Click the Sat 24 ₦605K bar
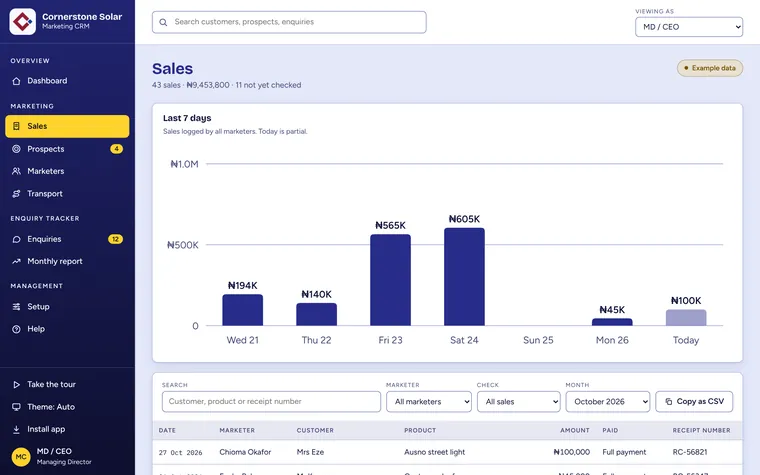 464,277
